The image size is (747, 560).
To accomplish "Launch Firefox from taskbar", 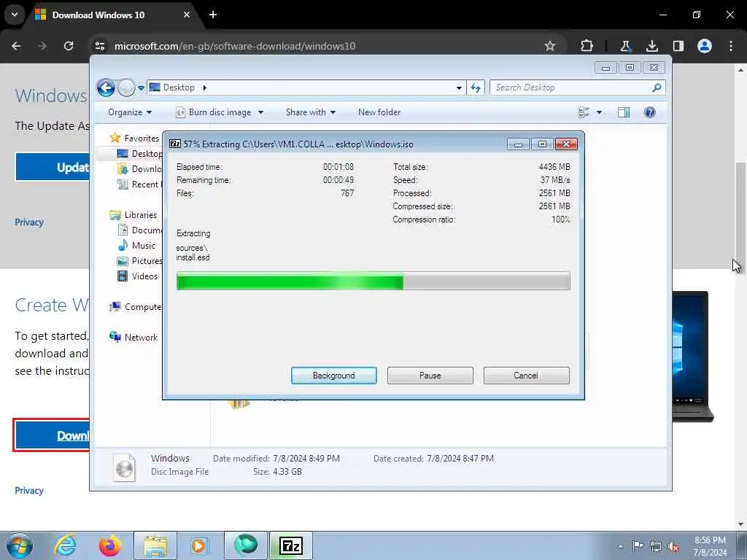I will coord(109,545).
